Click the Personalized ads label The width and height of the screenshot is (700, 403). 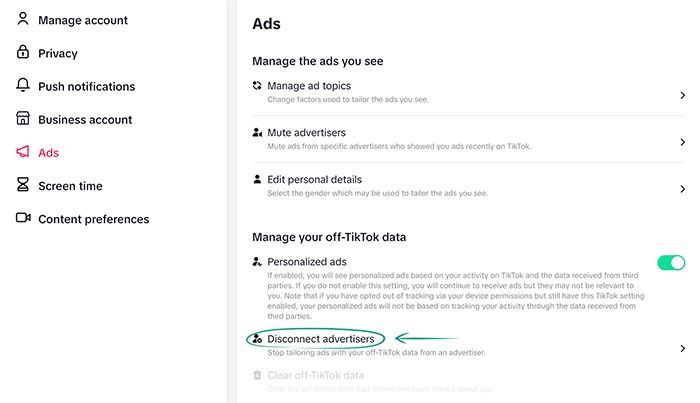coord(307,260)
